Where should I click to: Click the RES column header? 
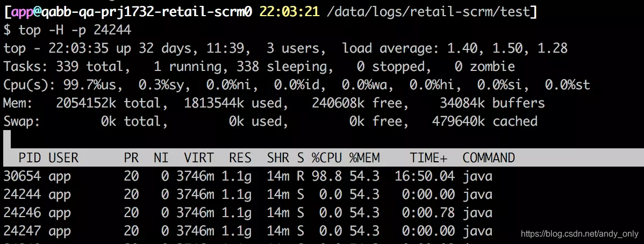pos(240,157)
